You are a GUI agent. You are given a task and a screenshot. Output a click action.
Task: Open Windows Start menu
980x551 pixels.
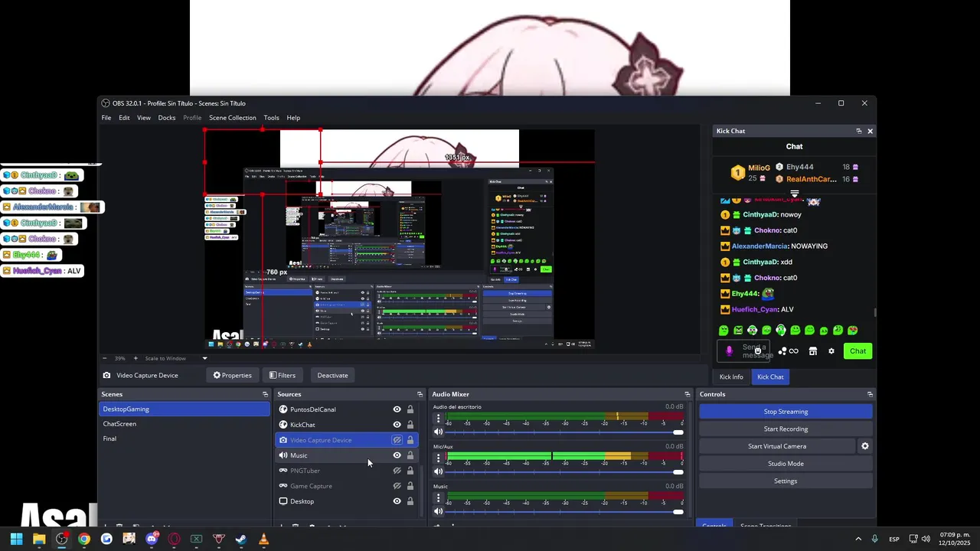click(16, 539)
